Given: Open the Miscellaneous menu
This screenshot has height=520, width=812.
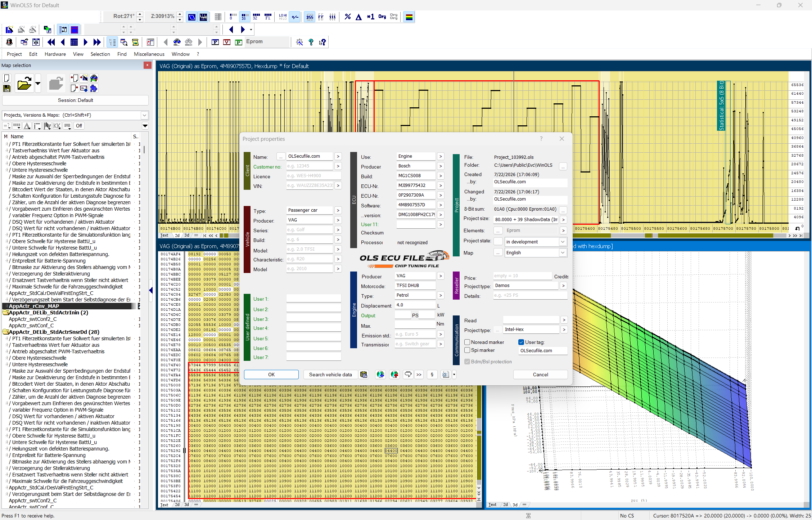Looking at the screenshot, I should pyautogui.click(x=149, y=54).
